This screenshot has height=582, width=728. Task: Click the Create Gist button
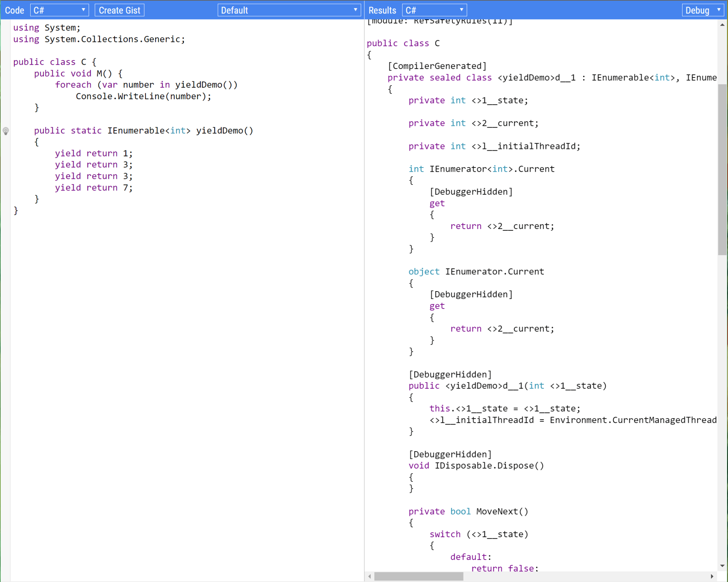tap(119, 10)
